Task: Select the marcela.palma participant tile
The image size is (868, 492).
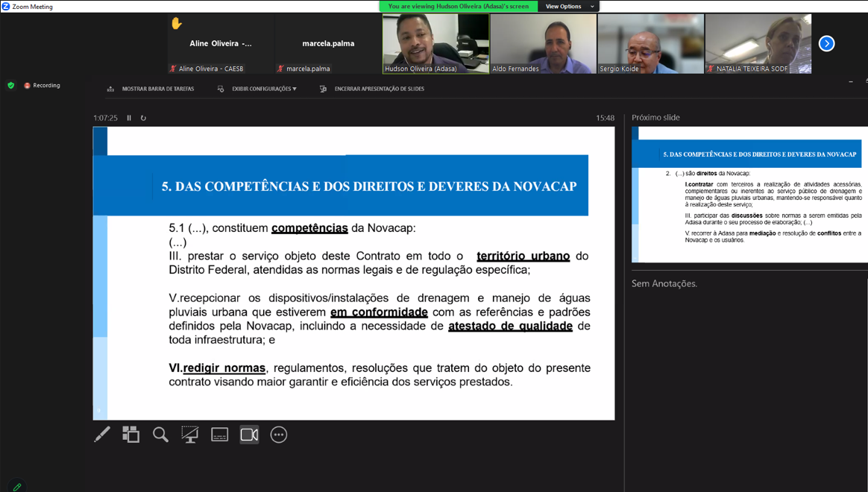Action: point(328,44)
